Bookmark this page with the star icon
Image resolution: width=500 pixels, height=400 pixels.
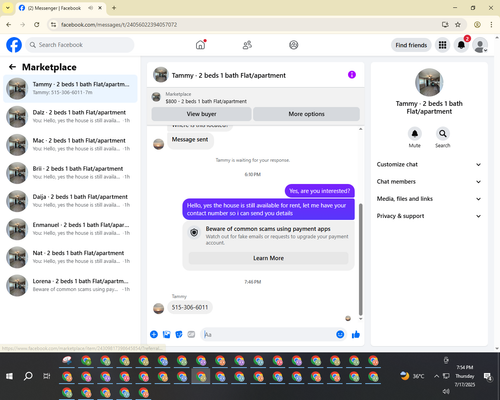tap(458, 25)
